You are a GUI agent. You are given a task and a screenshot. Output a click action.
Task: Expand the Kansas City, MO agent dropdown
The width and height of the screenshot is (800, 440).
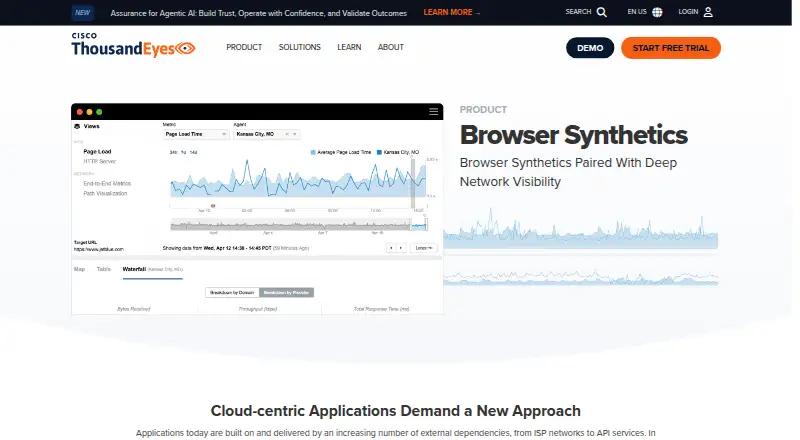(x=266, y=134)
